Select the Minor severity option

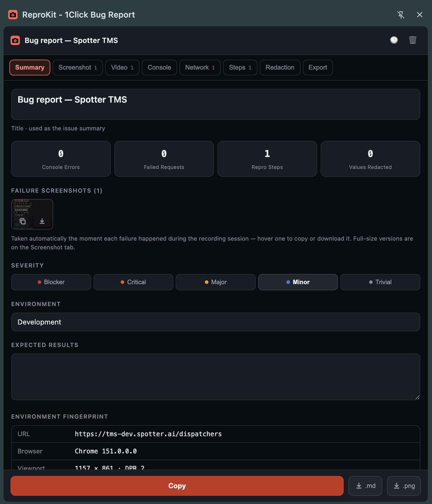click(x=298, y=282)
